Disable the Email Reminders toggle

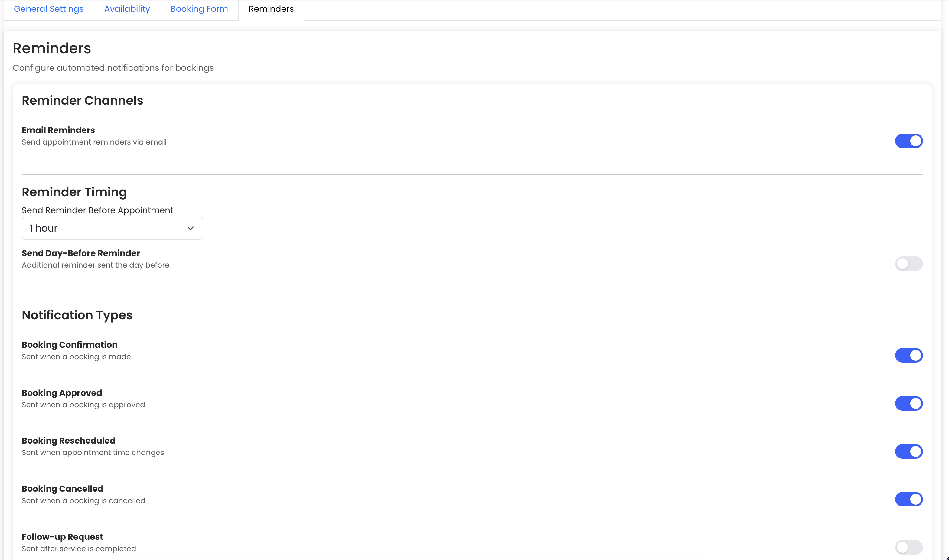tap(908, 141)
